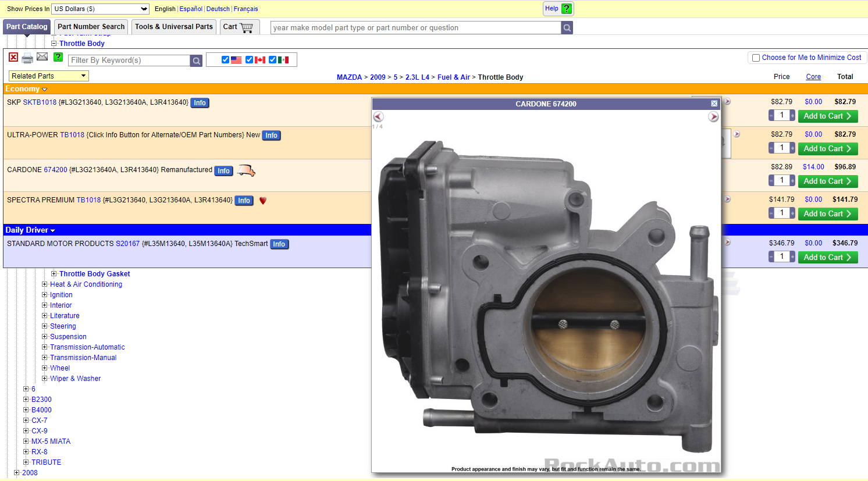Close the CARDONE 674200 image popup
868x481 pixels.
[x=714, y=104]
